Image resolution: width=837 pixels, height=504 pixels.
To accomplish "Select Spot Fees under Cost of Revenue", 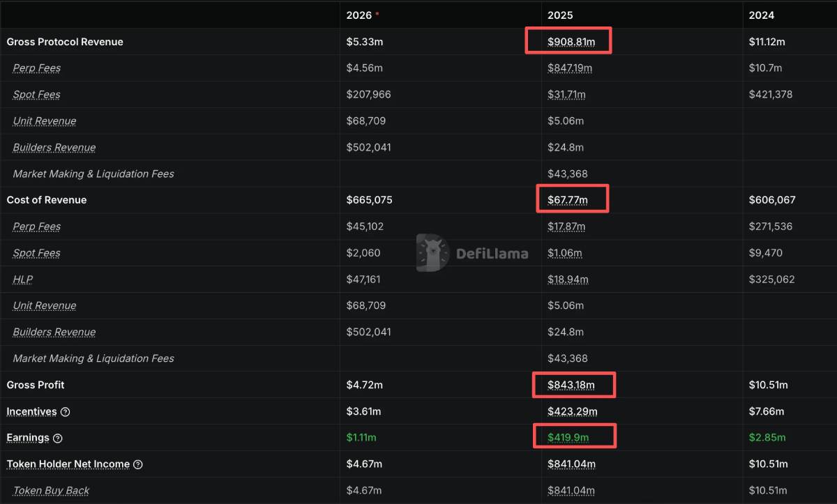I will [x=36, y=253].
